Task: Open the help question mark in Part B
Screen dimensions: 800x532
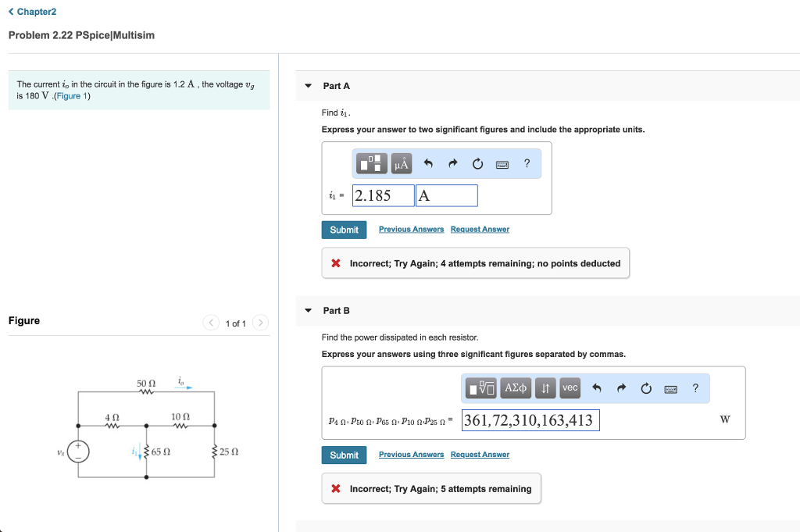Action: (x=695, y=388)
